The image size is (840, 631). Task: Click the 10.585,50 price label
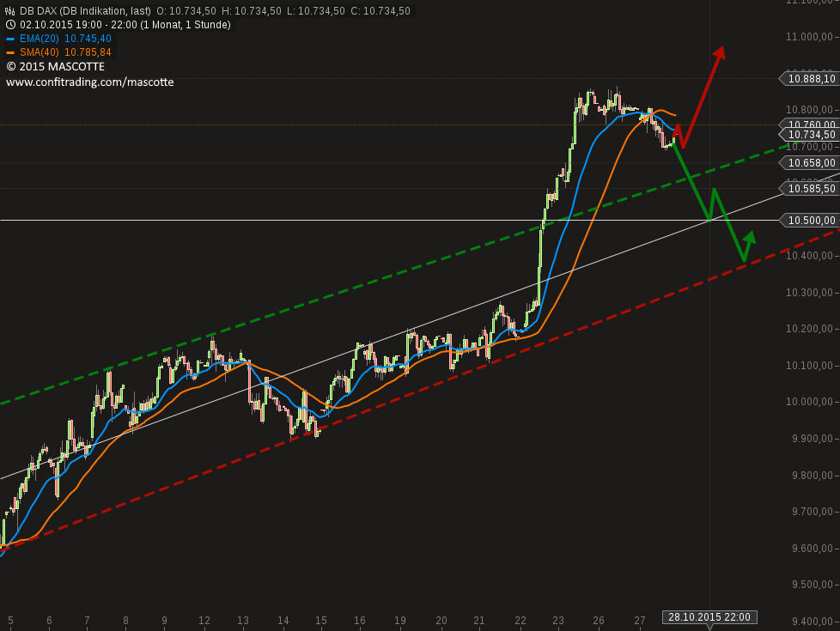(809, 189)
